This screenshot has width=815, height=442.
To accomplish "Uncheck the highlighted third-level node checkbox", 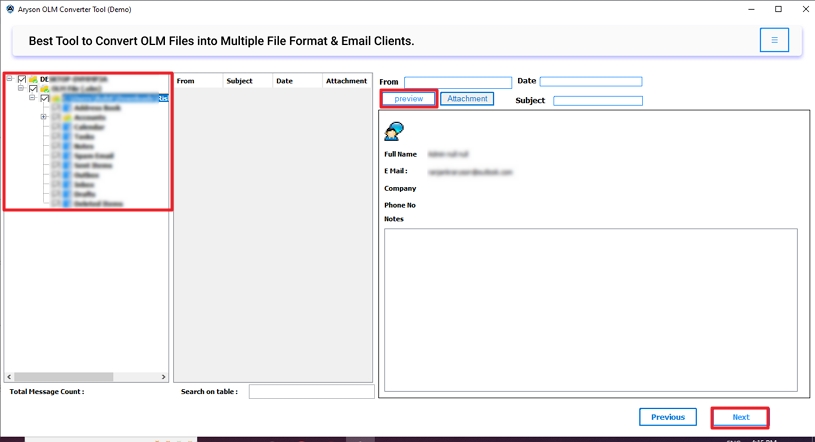I will point(45,98).
